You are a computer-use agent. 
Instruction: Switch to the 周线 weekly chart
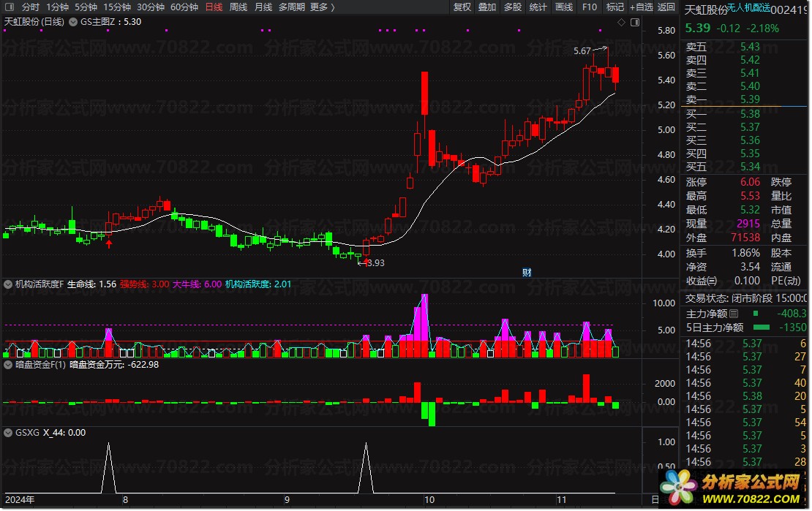238,7
